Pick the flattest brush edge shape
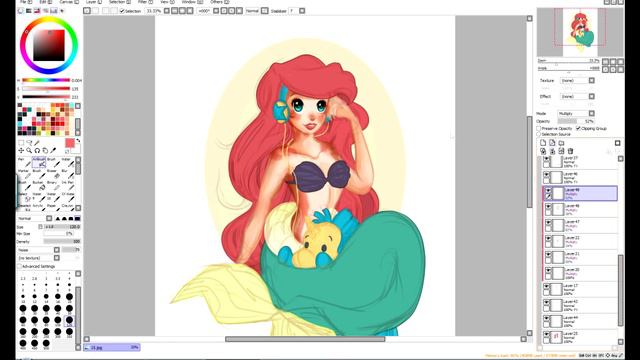The image size is (640, 360). (78, 218)
